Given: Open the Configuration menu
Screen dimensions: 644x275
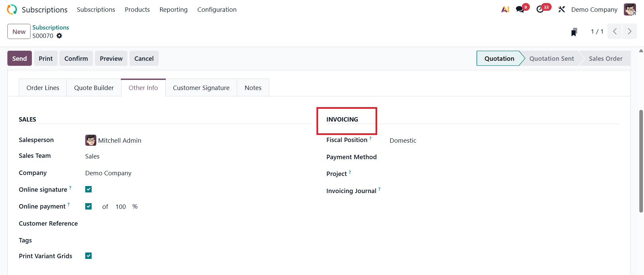Looking at the screenshot, I should [x=217, y=10].
